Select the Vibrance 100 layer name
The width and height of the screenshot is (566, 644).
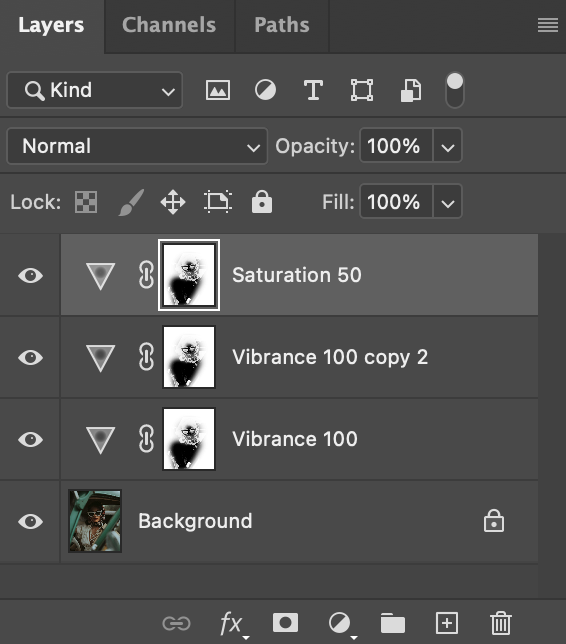[295, 439]
